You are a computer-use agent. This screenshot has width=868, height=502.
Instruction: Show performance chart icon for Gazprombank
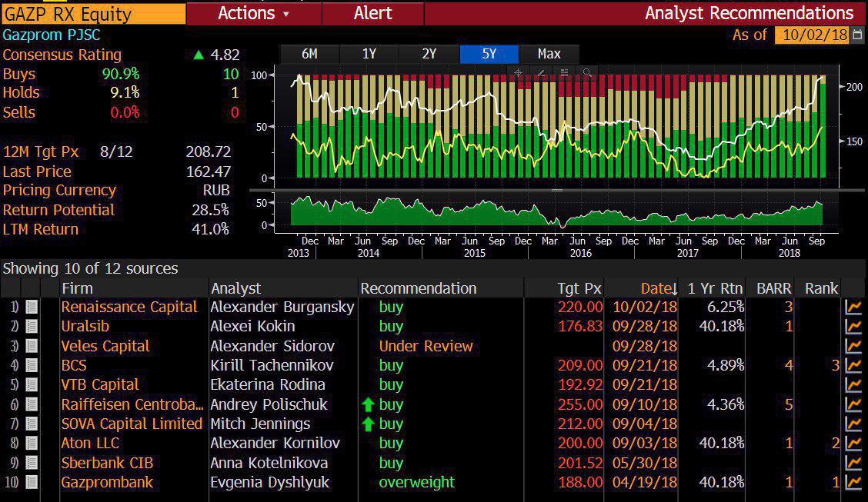pos(853,483)
